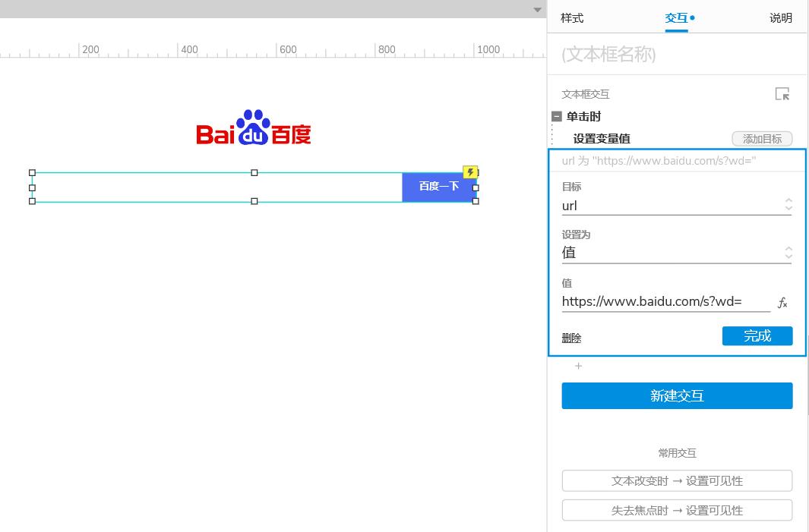Click the 新建交互 button
This screenshot has height=532, width=809.
[x=677, y=396]
